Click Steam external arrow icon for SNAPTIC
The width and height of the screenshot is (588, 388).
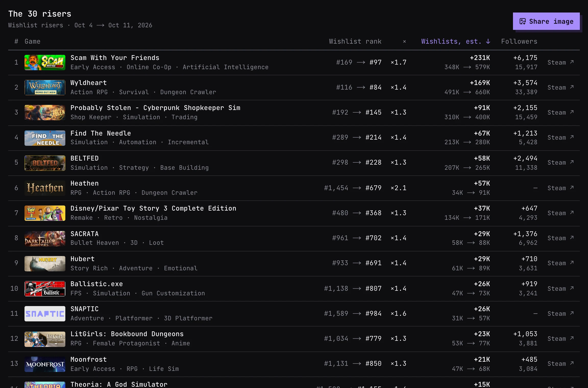tap(572, 313)
